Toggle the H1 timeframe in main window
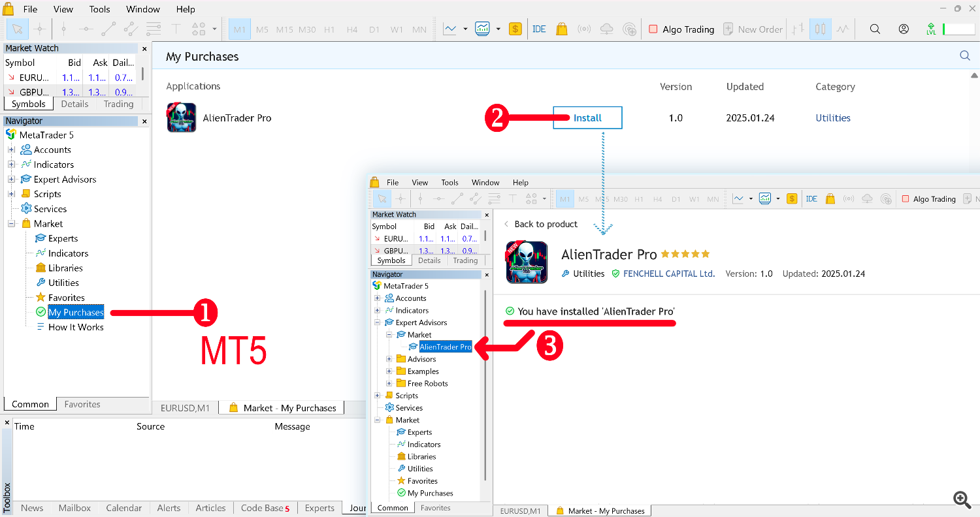Viewport: 980px width, 517px height. 329,29
